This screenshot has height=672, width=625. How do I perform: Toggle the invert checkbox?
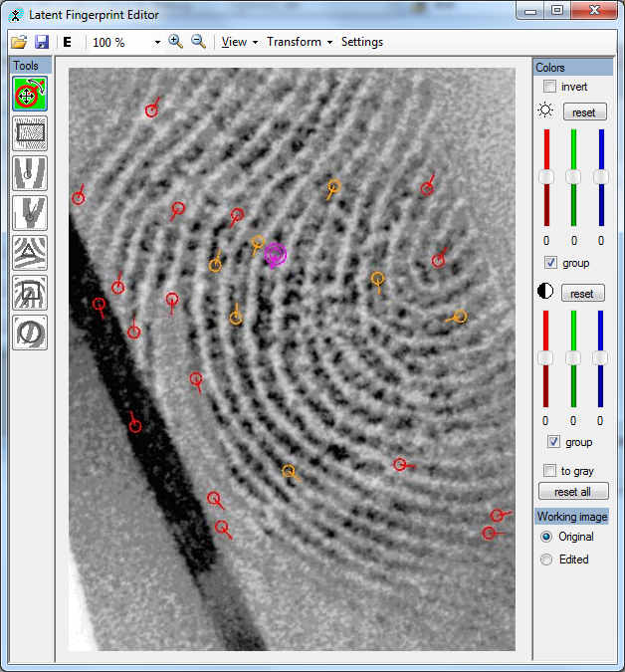(x=549, y=87)
